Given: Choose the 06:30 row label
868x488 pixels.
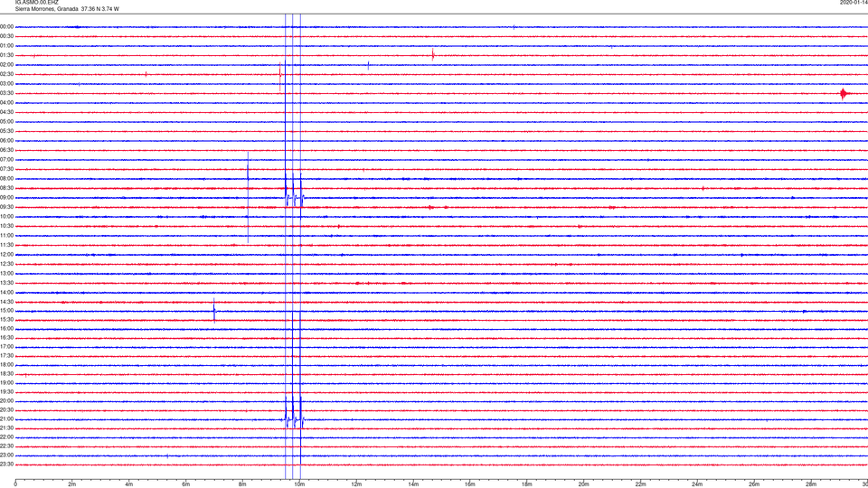Looking at the screenshot, I should (7, 150).
